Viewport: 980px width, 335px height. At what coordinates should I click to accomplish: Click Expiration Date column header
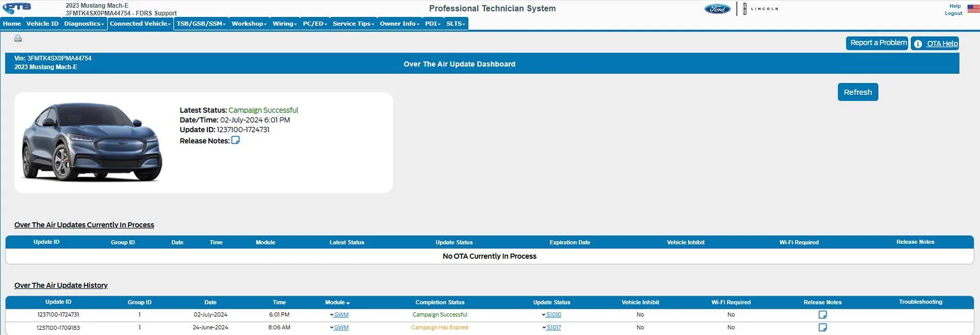pyautogui.click(x=570, y=242)
